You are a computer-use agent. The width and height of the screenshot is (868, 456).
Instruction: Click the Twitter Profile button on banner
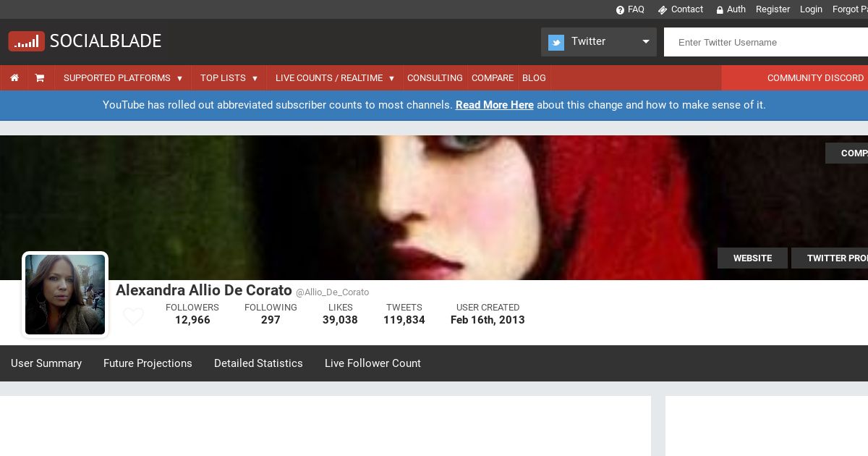[x=830, y=258]
